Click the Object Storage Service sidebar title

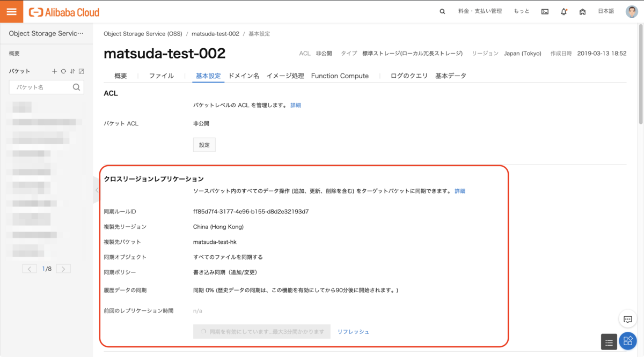(x=46, y=33)
